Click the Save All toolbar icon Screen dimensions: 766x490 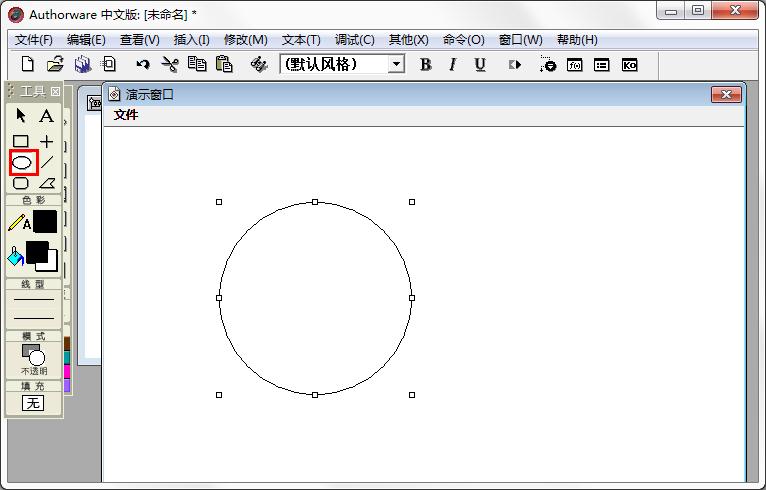(83, 64)
